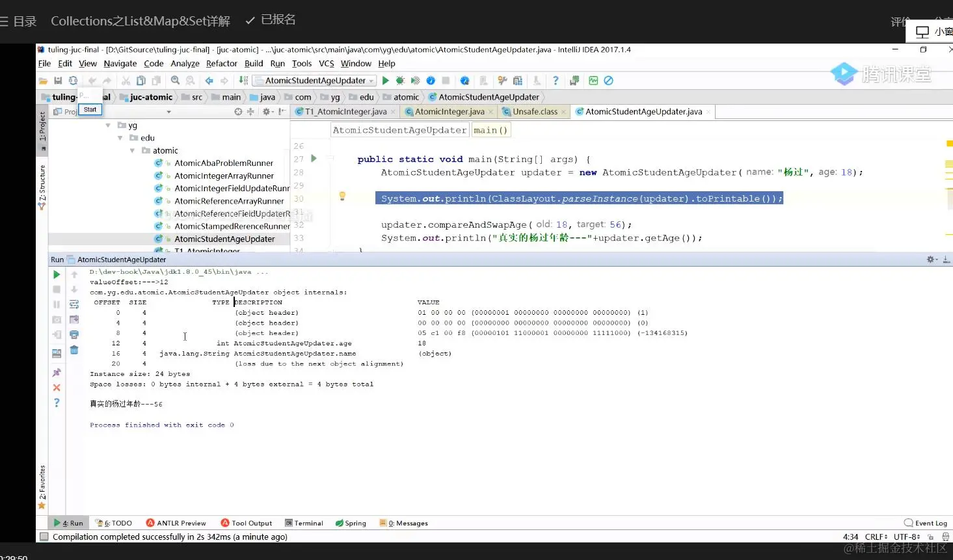Click the green monitor toolbar icon

(x=593, y=81)
